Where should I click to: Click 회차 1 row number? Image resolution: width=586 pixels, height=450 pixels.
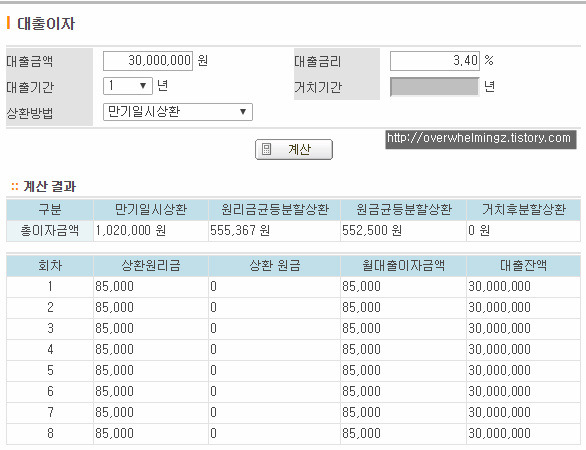[x=50, y=287]
